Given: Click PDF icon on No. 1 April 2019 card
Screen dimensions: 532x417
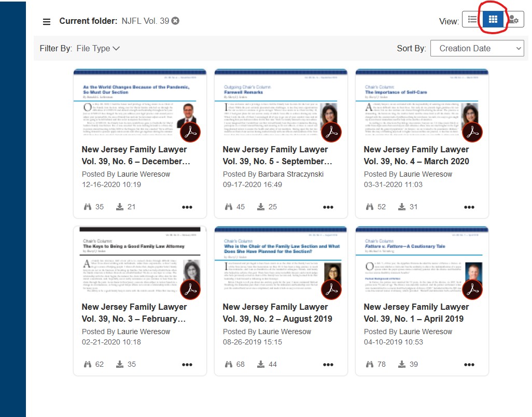Looking at the screenshot, I should pos(472,290).
